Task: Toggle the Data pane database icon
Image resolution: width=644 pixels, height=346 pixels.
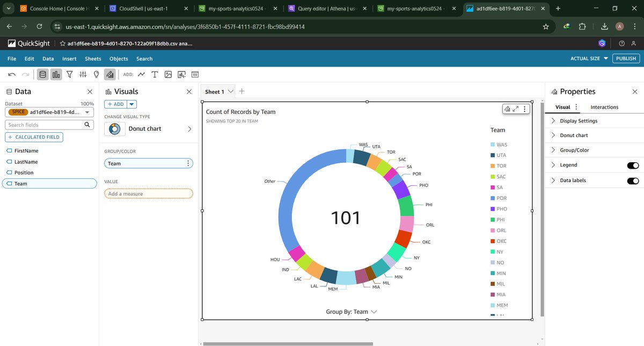Action: (43, 75)
